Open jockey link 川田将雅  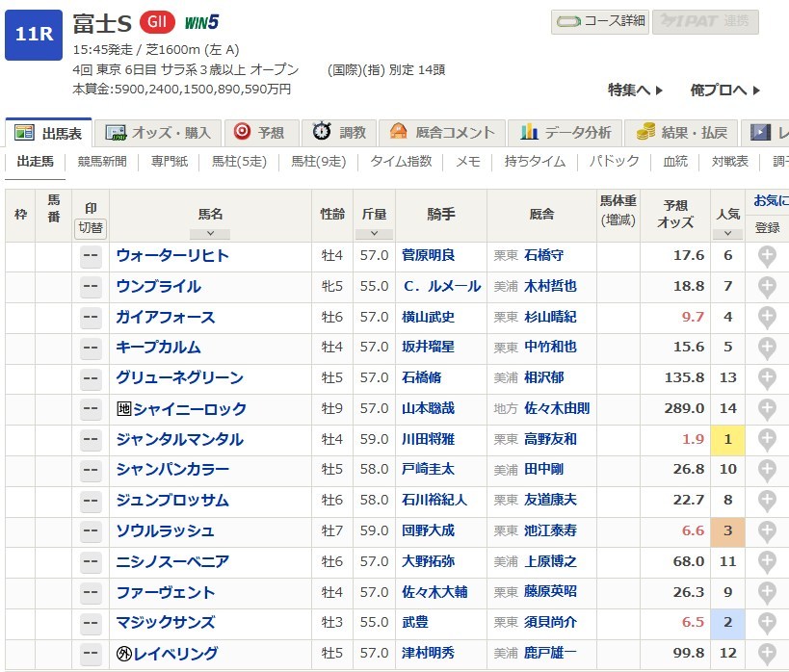[428, 439]
